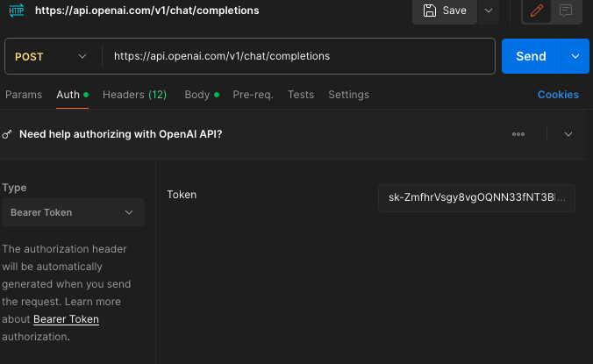
Task: Open the edit pencil icon
Action: (x=537, y=11)
